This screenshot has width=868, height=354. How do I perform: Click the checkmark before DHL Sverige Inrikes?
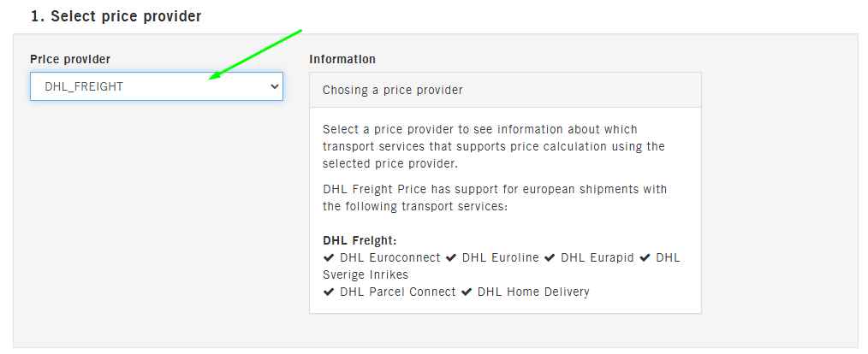click(645, 257)
